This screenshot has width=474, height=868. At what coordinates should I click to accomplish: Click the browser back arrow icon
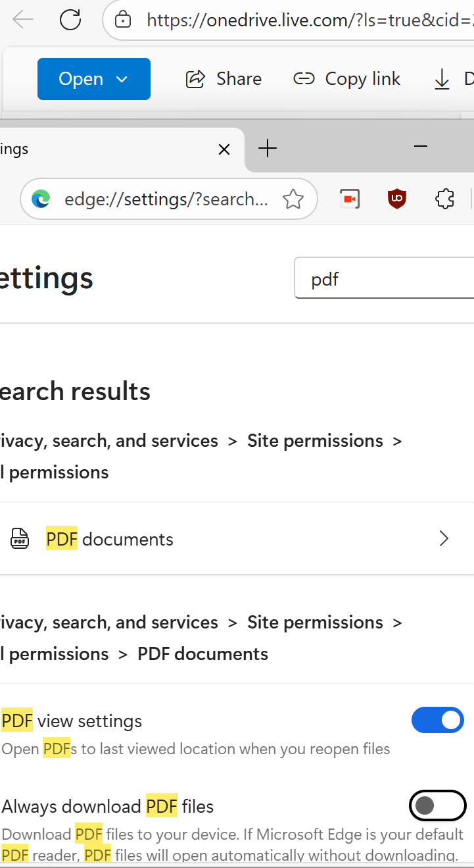23,20
